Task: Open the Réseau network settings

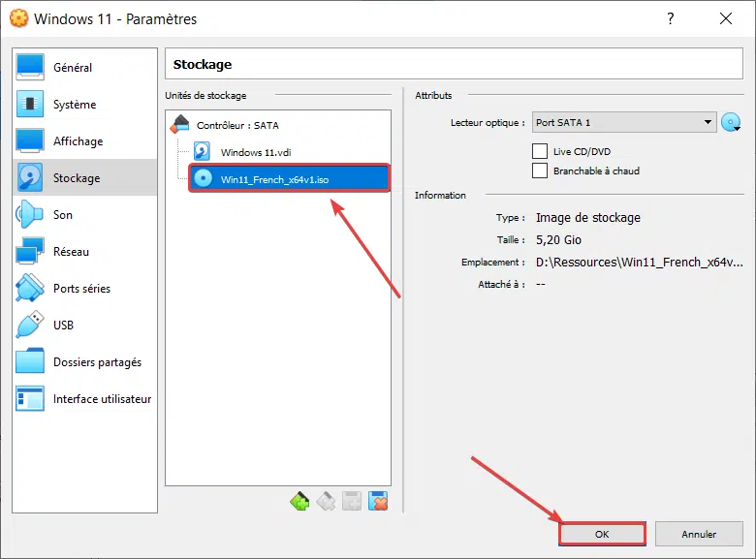Action: [71, 252]
